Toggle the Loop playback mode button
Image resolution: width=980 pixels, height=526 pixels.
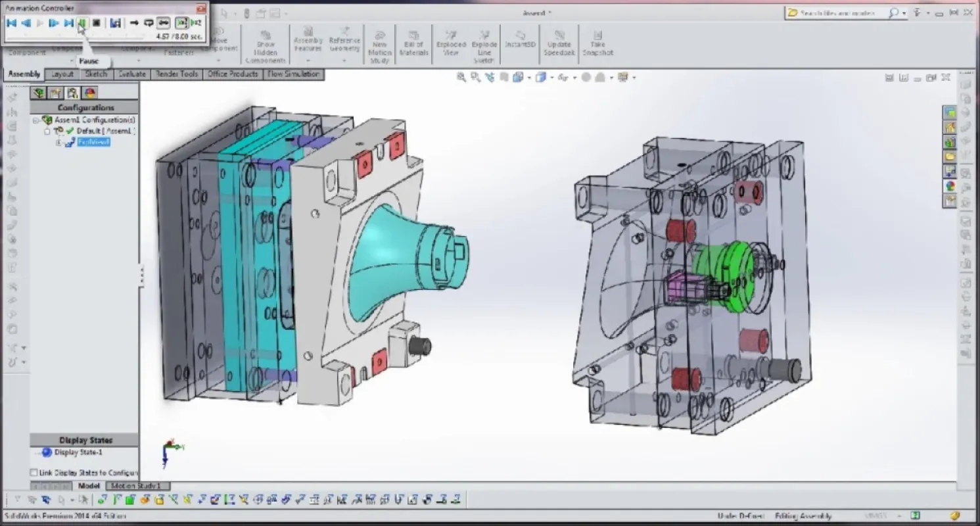(x=149, y=23)
